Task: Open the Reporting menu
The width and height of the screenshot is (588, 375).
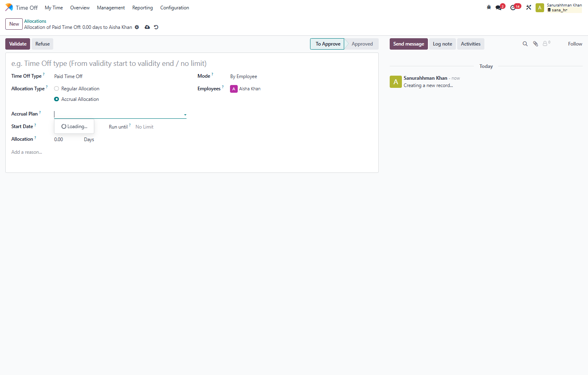Action: (143, 8)
